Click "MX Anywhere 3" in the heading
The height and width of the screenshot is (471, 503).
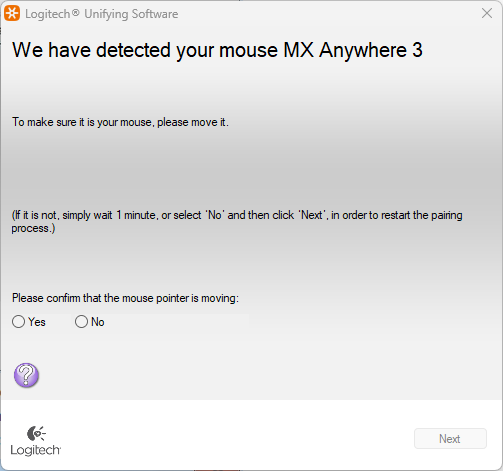click(353, 50)
